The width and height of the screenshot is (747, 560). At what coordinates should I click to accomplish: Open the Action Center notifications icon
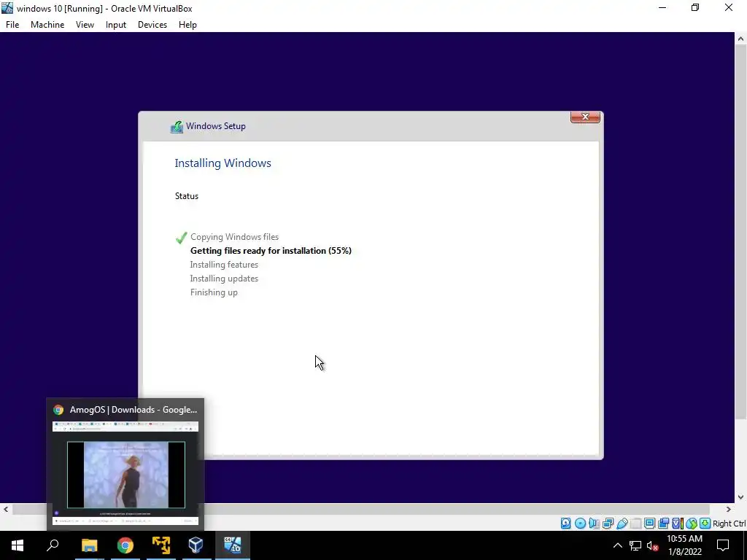[723, 545]
